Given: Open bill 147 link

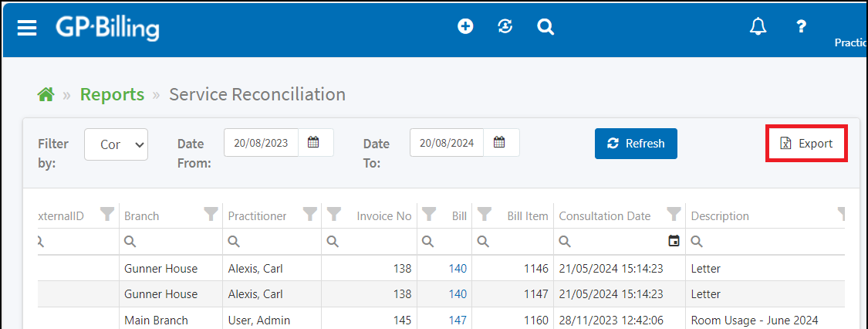Looking at the screenshot, I should click(x=458, y=321).
